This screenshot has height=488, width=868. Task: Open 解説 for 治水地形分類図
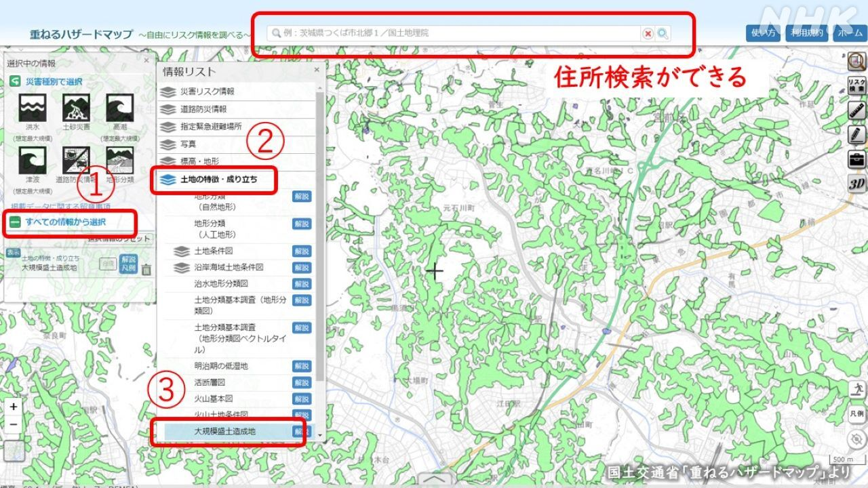tap(302, 283)
